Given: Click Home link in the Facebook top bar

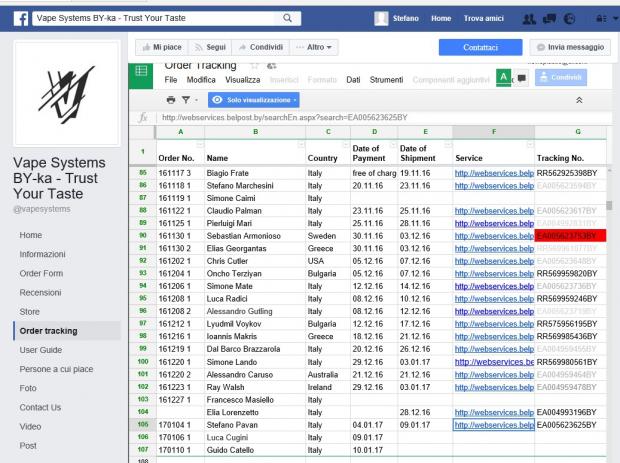Looking at the screenshot, I should 441,19.
